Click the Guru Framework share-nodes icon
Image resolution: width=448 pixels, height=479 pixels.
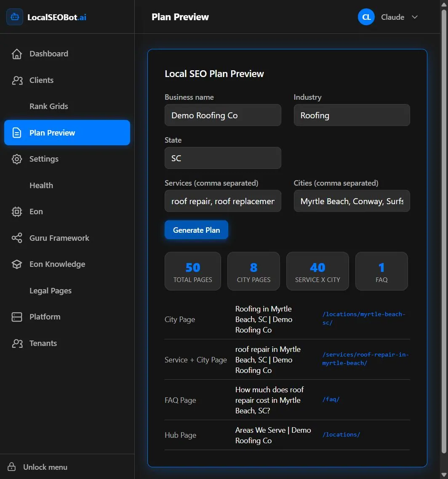coord(17,238)
